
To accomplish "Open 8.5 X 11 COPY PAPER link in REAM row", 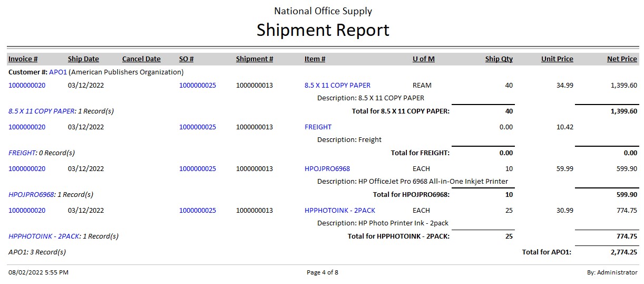I will (337, 86).
